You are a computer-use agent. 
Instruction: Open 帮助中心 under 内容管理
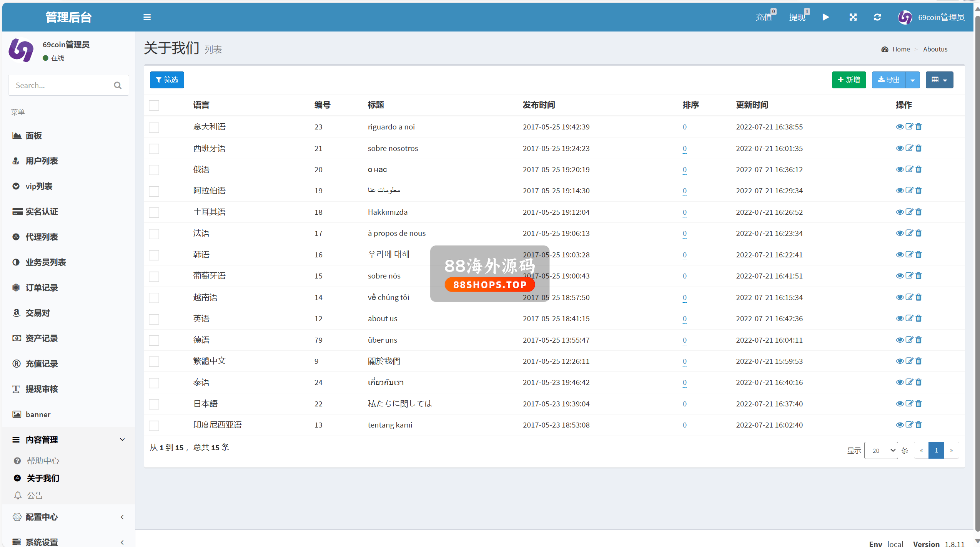pyautogui.click(x=43, y=461)
